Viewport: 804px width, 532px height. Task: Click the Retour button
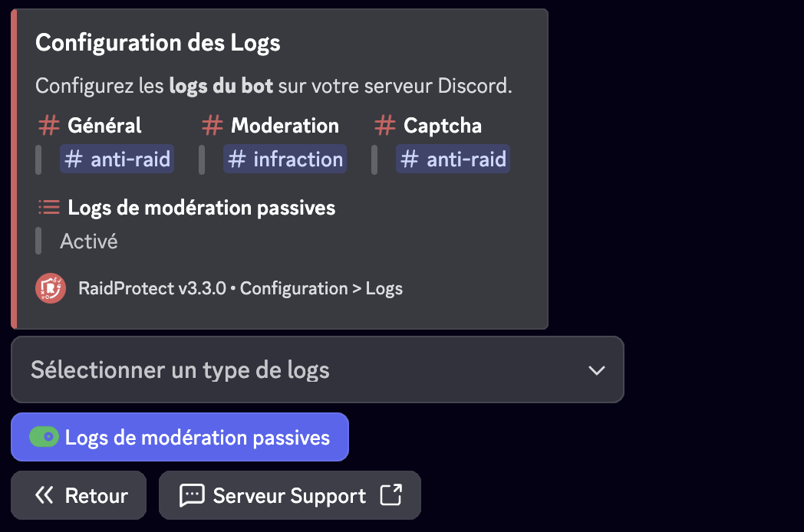78,495
